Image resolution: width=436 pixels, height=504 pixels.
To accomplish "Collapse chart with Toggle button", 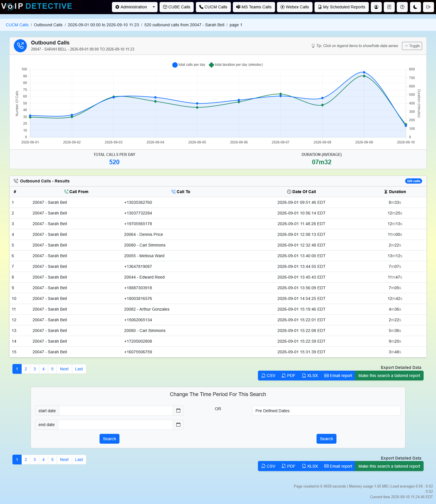I will pos(412,46).
